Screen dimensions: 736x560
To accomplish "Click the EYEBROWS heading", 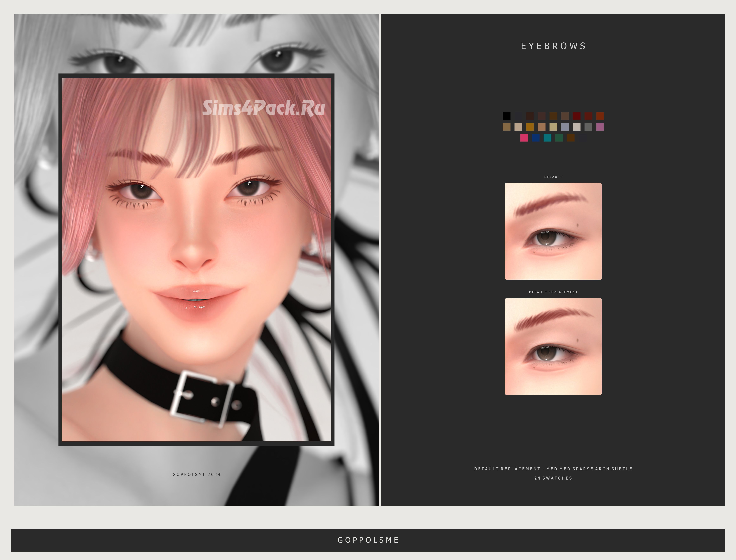I will coord(553,46).
